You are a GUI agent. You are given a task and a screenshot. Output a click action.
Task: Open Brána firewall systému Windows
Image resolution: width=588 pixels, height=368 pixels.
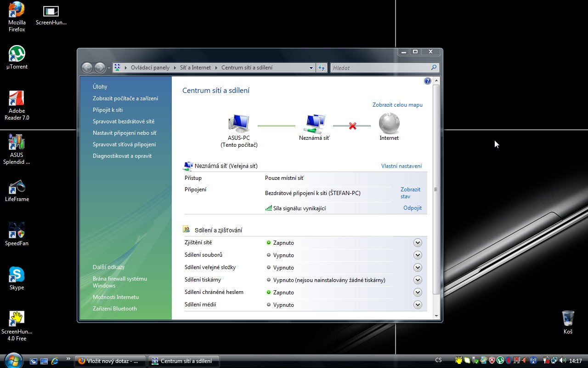[x=120, y=282]
